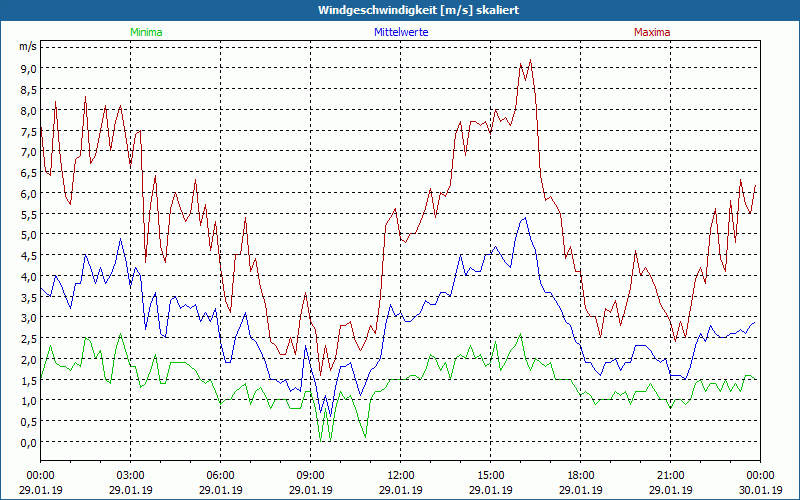Image resolution: width=800 pixels, height=500 pixels.
Task: Click the highest peak of the blue Mittelwerte line
Action: (527, 217)
